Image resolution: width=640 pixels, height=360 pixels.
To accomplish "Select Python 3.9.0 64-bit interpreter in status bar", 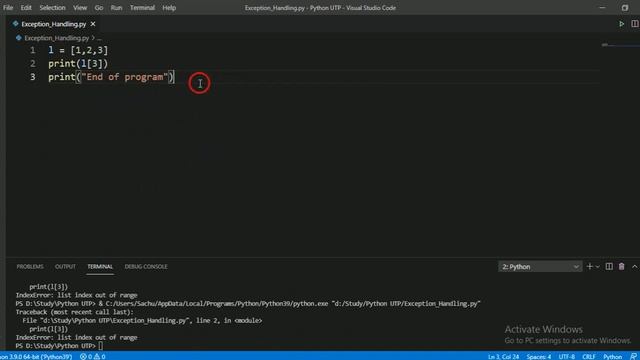I will tap(36, 356).
